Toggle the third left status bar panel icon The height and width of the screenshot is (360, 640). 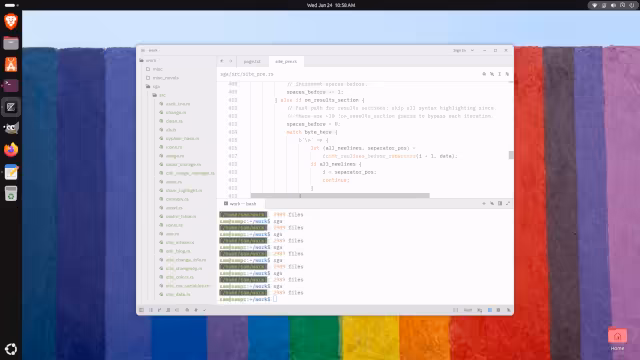pos(159,310)
